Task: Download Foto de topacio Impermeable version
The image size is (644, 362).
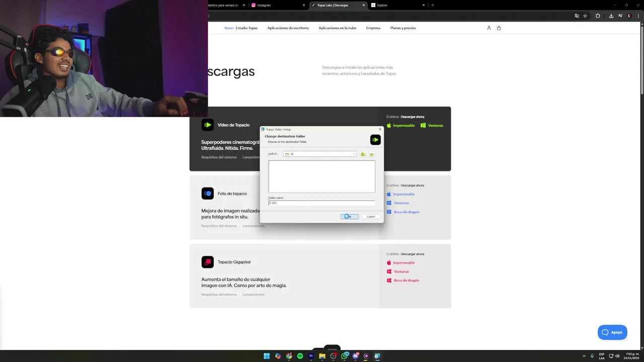Action: coord(400,194)
